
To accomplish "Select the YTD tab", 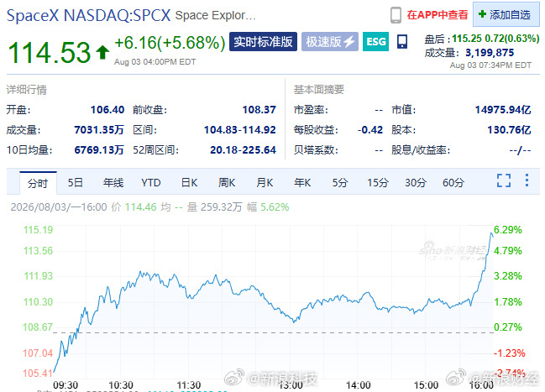I will tap(151, 182).
